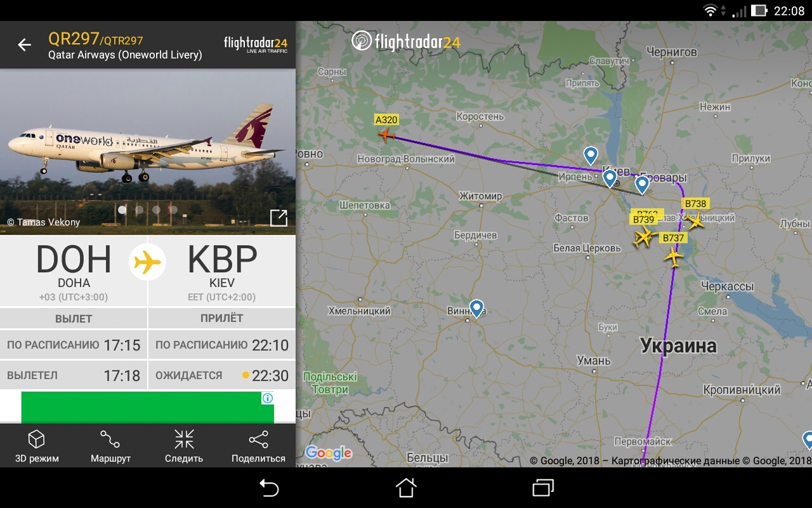Open ad info icon on green banner
The height and width of the screenshot is (508, 812).
tap(268, 398)
